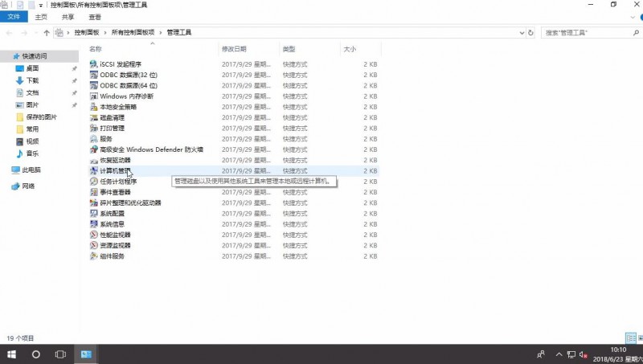The width and height of the screenshot is (643, 364).
Task: Open 桌面 in quick access sidebar
Action: [32, 68]
